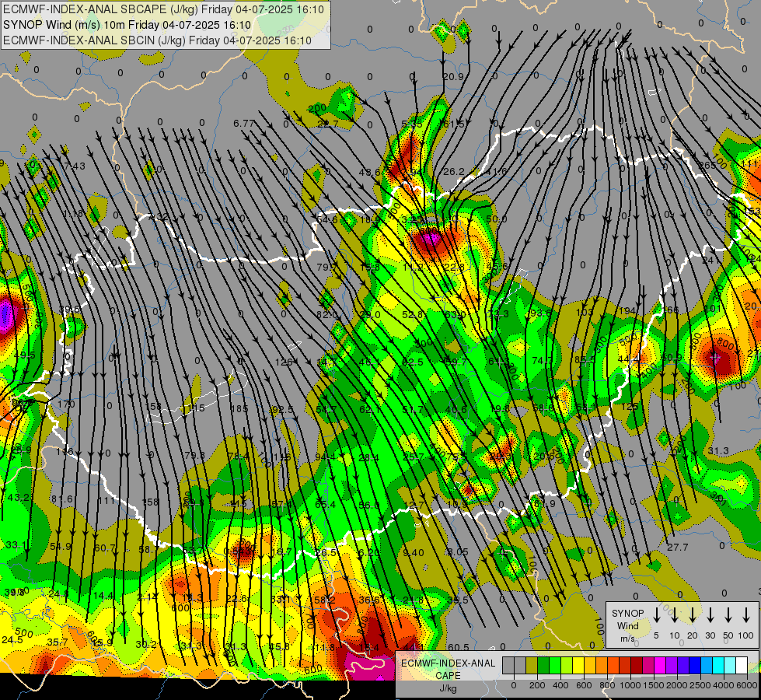Viewport: 761px width, 700px height.
Task: Click the '103' value on the map
Action: 585,312
